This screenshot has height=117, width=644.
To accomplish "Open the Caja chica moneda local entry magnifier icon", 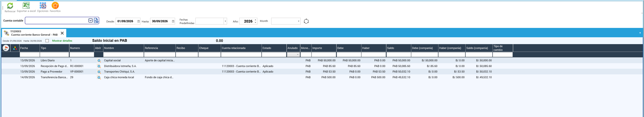I will tap(99, 77).
